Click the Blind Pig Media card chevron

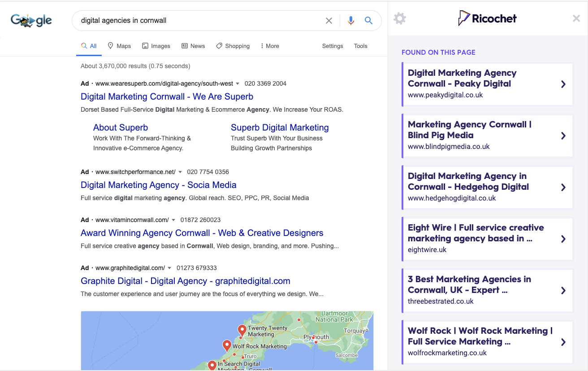(563, 135)
